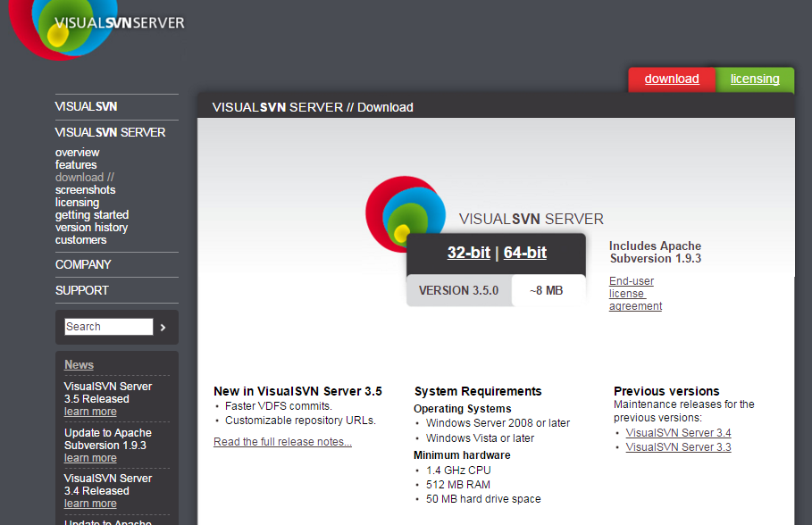Image resolution: width=812 pixels, height=525 pixels.
Task: Learn more about VisualSVN Server 3.4 Released
Action: [90, 504]
